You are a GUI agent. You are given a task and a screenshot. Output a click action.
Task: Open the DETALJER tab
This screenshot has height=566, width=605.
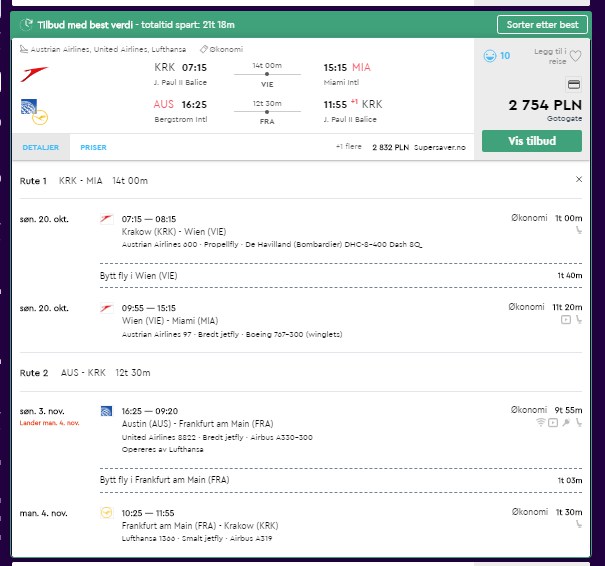[x=41, y=147]
